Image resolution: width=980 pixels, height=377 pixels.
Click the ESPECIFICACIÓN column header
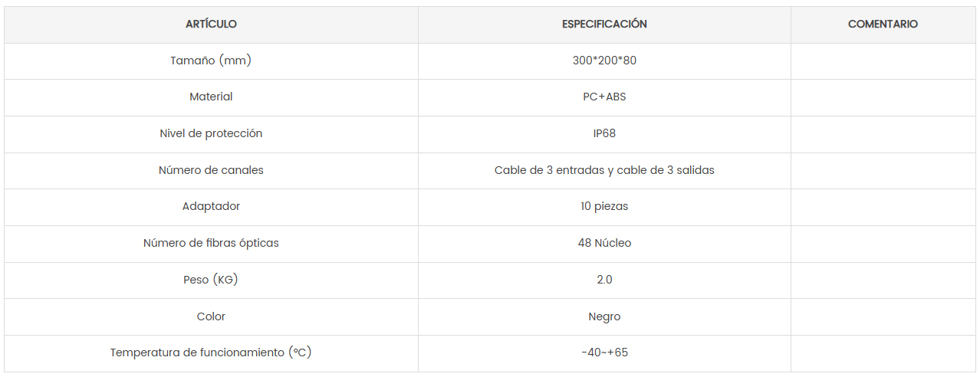pyautogui.click(x=604, y=24)
